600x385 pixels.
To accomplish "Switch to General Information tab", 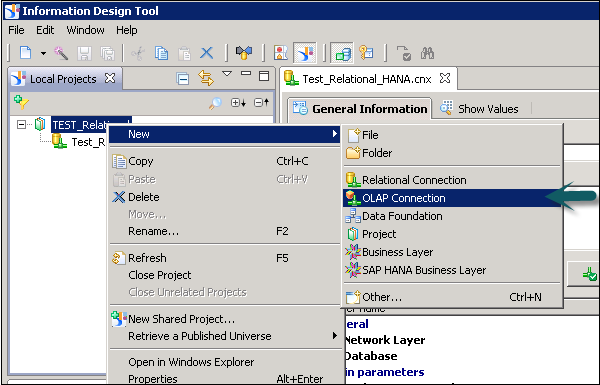I will [360, 109].
